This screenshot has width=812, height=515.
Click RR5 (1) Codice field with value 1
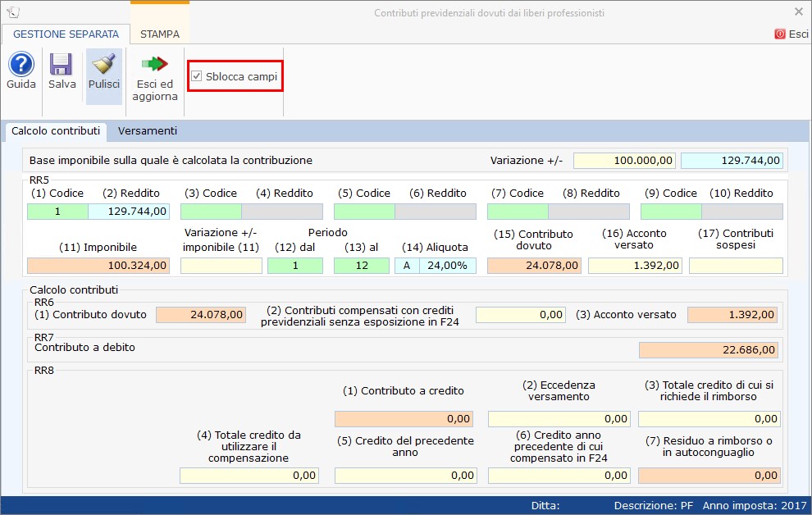click(x=57, y=212)
